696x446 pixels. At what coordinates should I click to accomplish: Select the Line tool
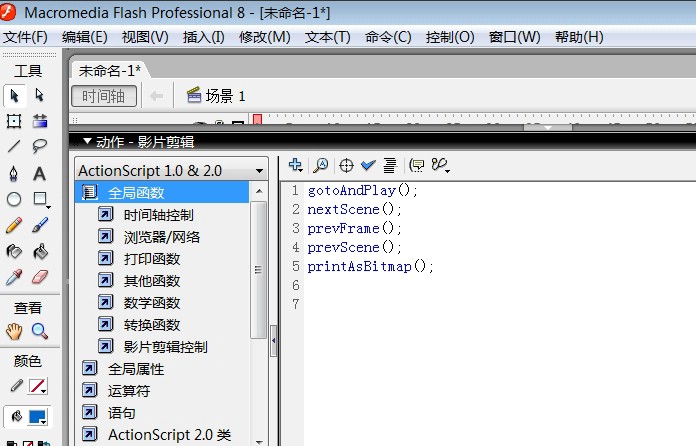pyautogui.click(x=14, y=146)
